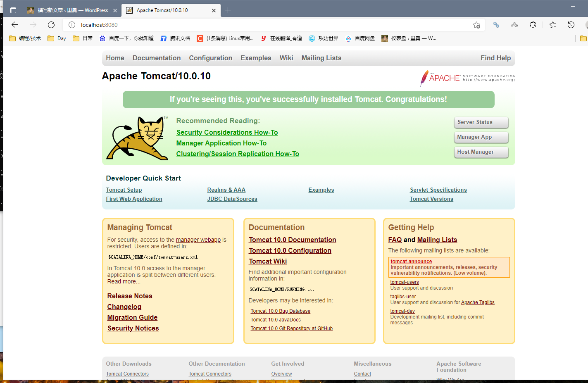Close the Apache Tomcat/10.0.10 tab

coord(214,10)
